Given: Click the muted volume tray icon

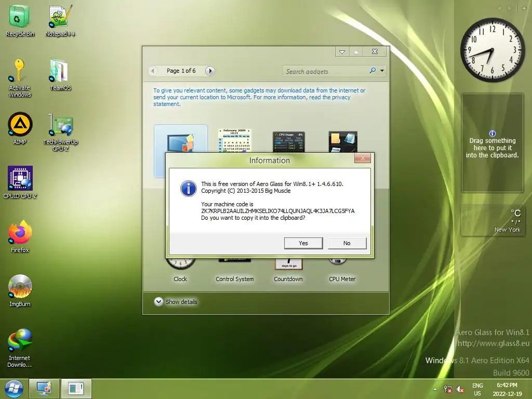Looking at the screenshot, I should tap(460, 389).
